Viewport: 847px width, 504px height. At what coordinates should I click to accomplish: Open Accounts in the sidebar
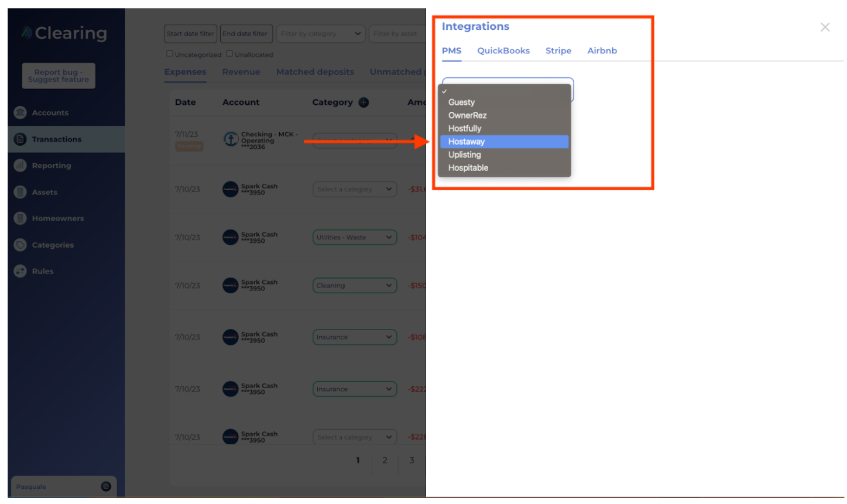point(50,112)
